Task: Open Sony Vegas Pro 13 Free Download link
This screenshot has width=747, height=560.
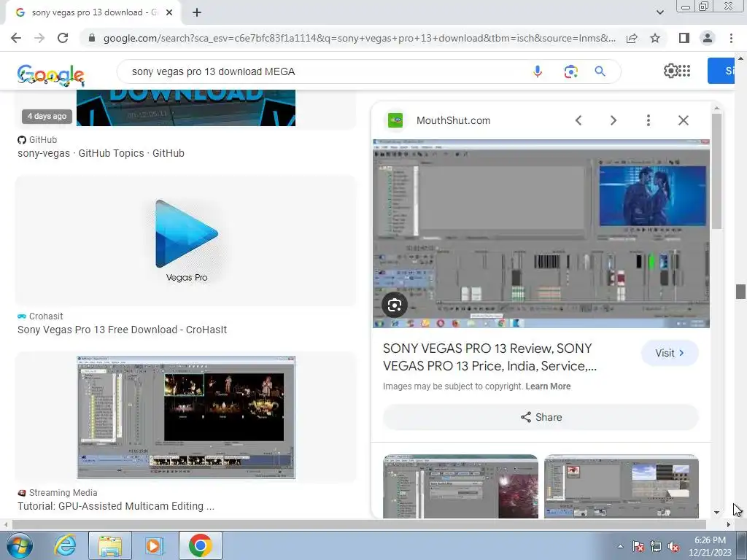Action: (123, 330)
